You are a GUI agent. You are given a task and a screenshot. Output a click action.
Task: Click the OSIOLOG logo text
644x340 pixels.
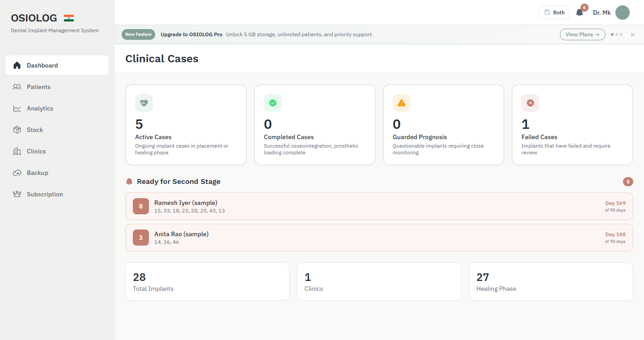tap(34, 18)
